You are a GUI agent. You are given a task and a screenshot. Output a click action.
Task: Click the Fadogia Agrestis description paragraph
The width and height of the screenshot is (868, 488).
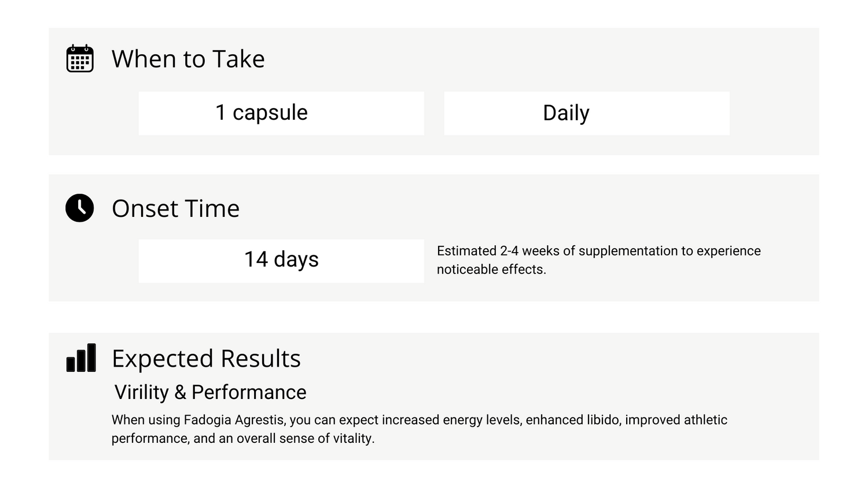[420, 429]
